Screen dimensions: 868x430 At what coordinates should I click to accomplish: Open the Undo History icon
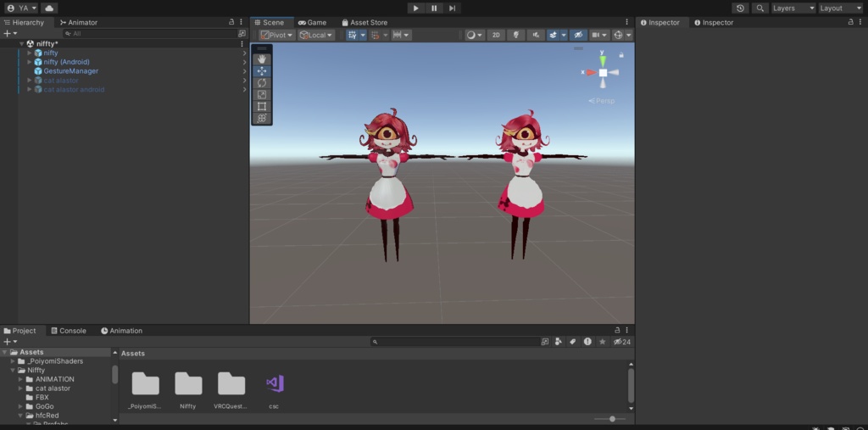pyautogui.click(x=740, y=8)
